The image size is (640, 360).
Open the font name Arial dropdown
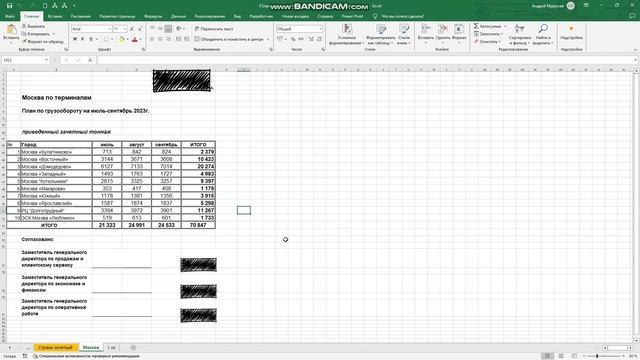109,29
